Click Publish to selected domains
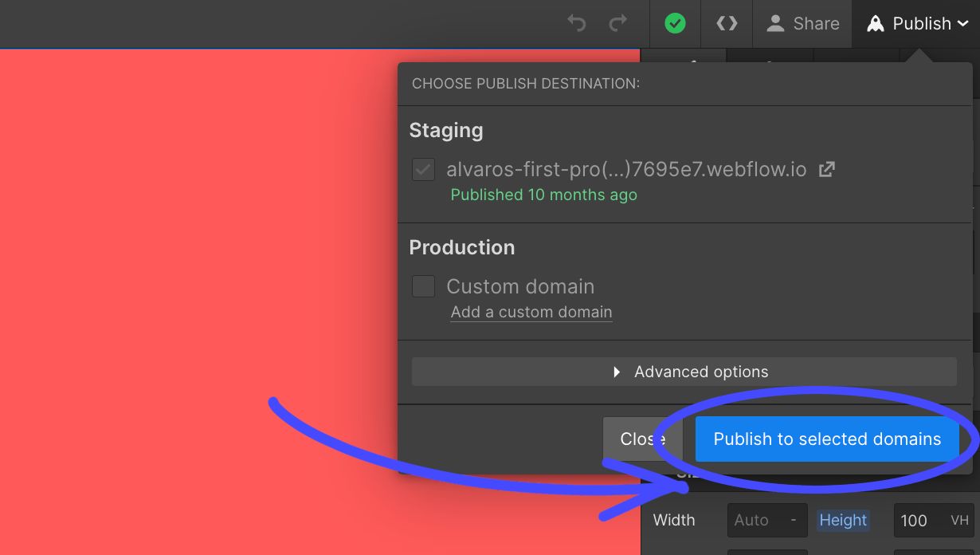The height and width of the screenshot is (555, 980). point(826,439)
